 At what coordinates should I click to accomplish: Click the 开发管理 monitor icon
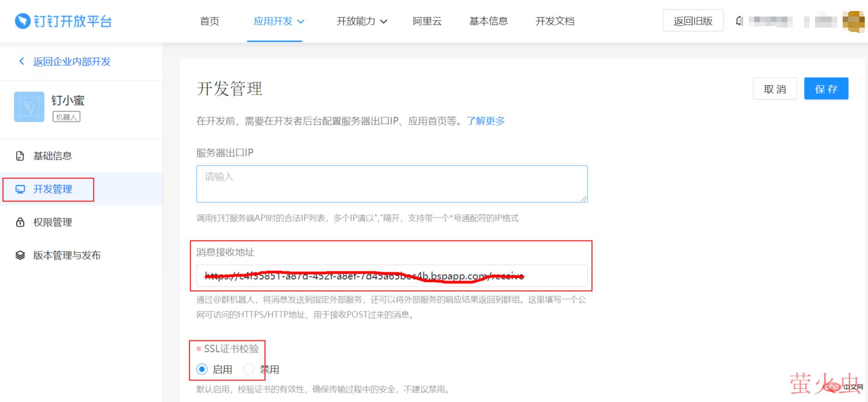[20, 189]
